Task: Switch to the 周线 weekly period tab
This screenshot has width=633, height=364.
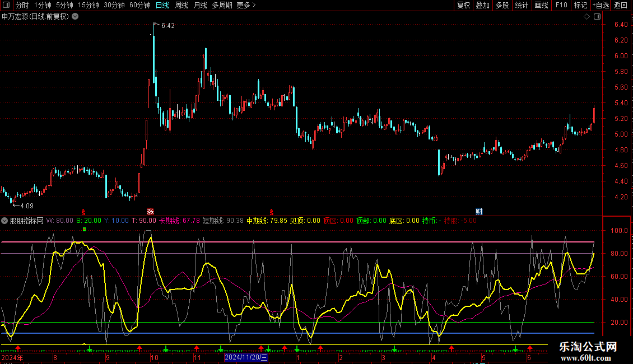Action: tap(181, 6)
